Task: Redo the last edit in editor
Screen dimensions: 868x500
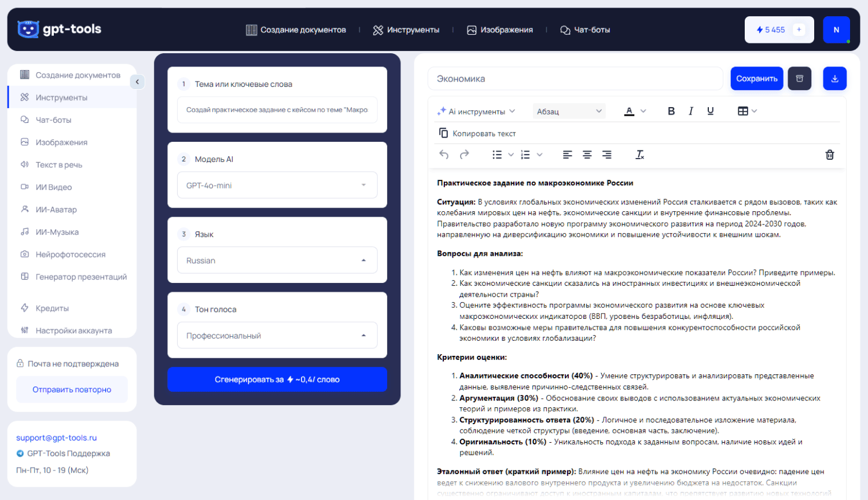Action: tap(464, 155)
